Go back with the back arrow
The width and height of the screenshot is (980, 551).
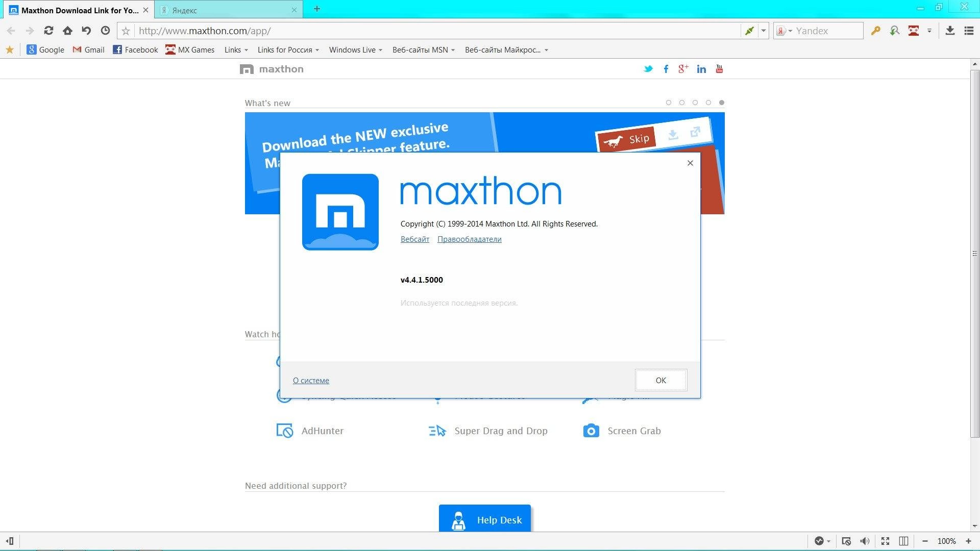tap(11, 31)
